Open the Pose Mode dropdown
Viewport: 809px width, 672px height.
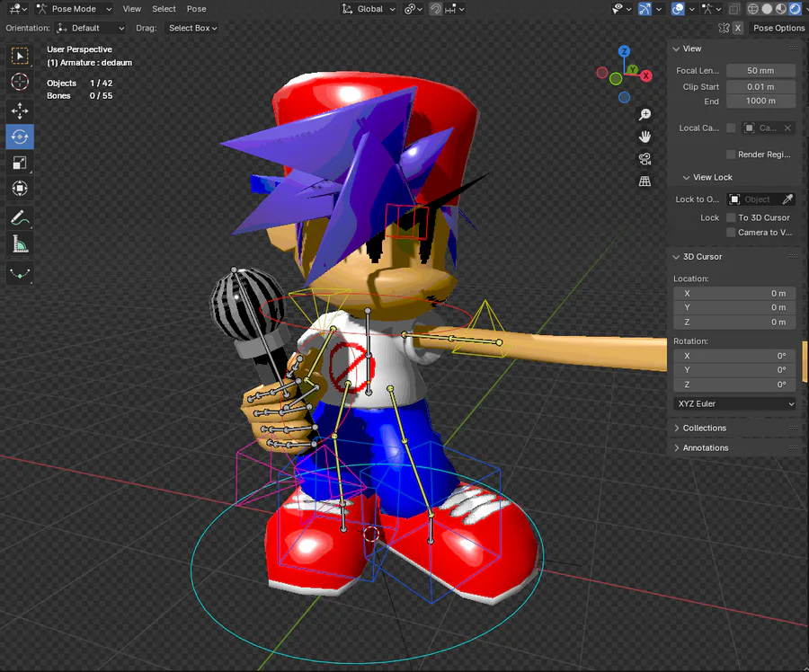pos(75,9)
